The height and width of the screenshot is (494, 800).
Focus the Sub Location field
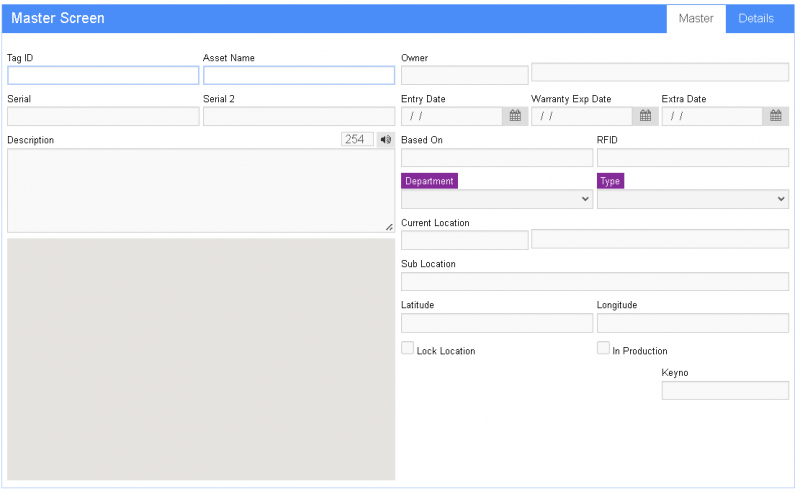point(594,281)
